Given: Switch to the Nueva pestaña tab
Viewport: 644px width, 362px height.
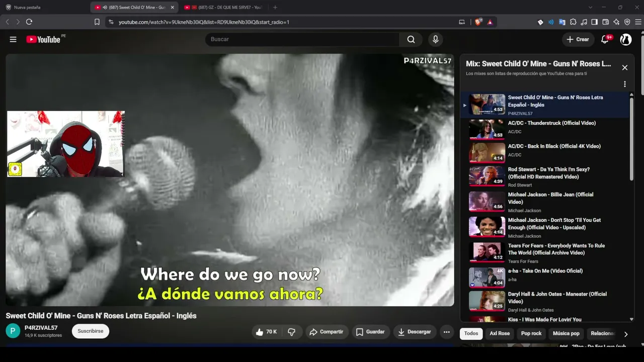Looking at the screenshot, I should pyautogui.click(x=46, y=8).
